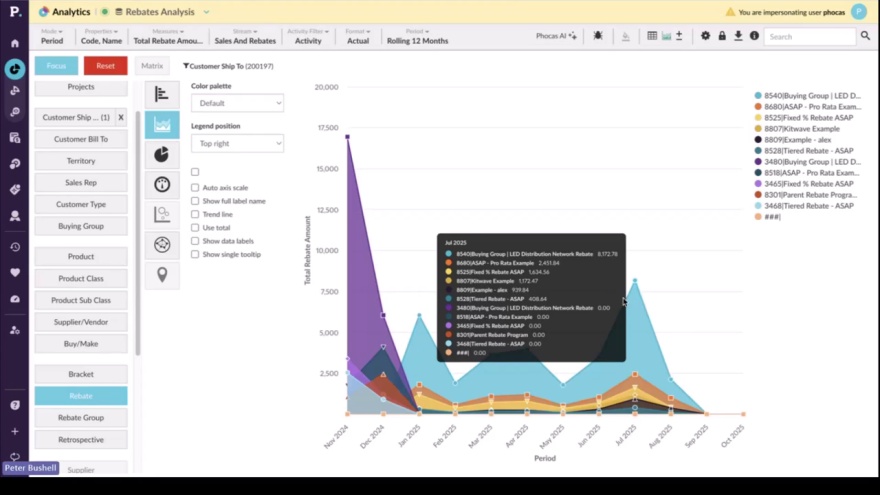Viewport: 880px width, 495px height.
Task: Select the pie chart type icon
Action: pyautogui.click(x=162, y=155)
